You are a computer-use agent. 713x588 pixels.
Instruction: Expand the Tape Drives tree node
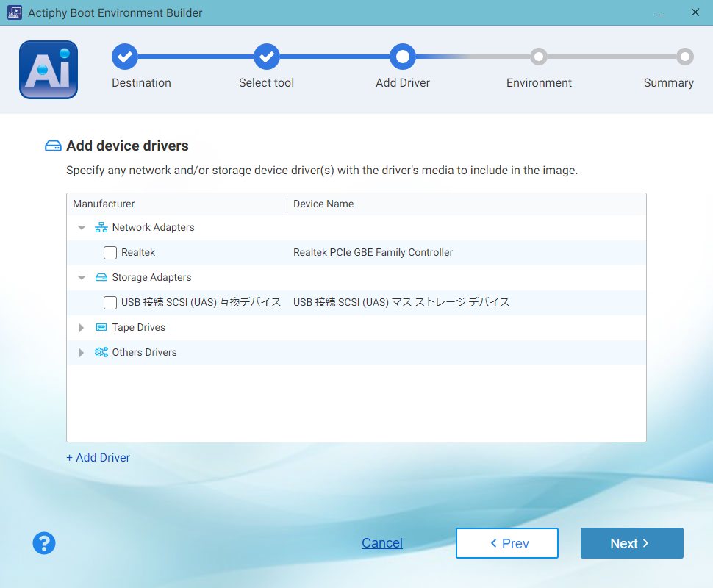pyautogui.click(x=82, y=328)
